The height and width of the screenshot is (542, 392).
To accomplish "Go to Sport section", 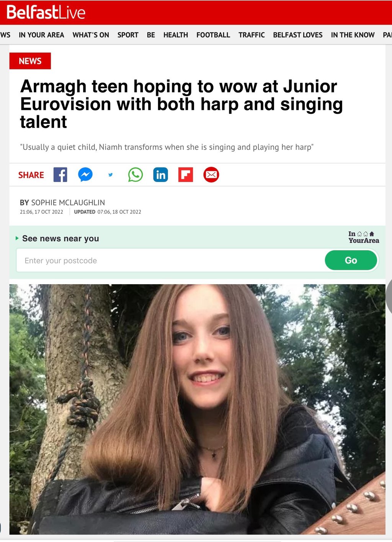I will coord(128,35).
